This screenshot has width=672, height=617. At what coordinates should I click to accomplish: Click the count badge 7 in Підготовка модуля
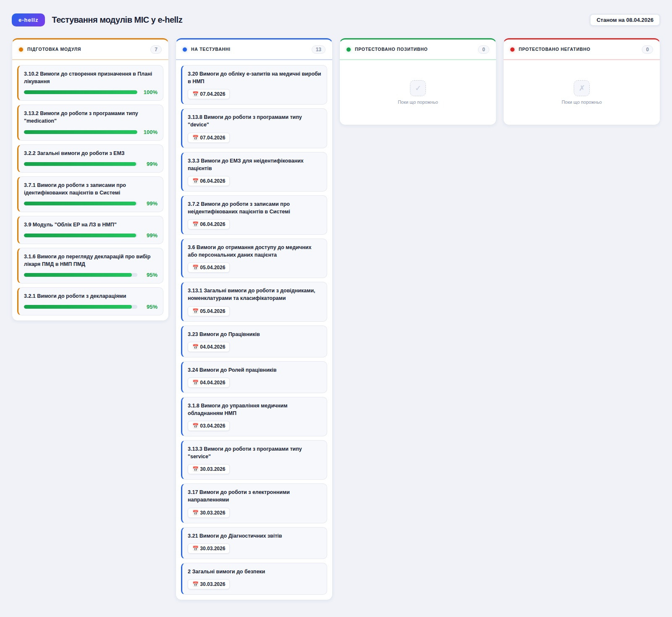(x=156, y=50)
